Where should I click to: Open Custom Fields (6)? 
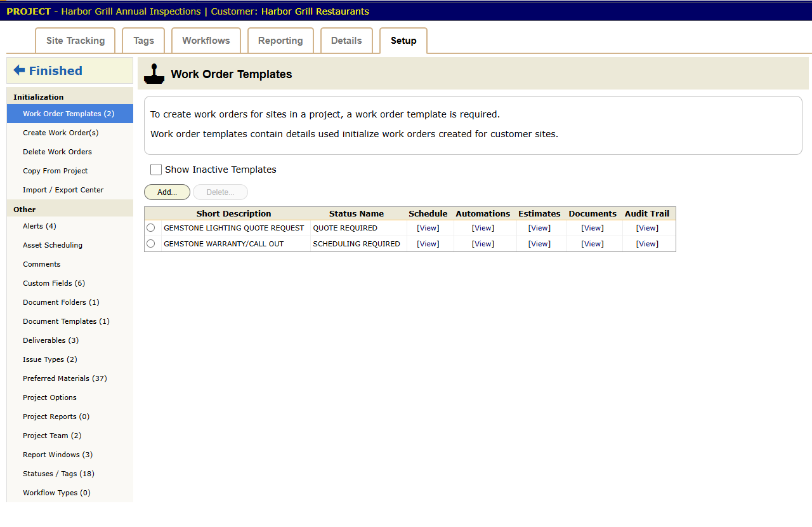pos(70,283)
